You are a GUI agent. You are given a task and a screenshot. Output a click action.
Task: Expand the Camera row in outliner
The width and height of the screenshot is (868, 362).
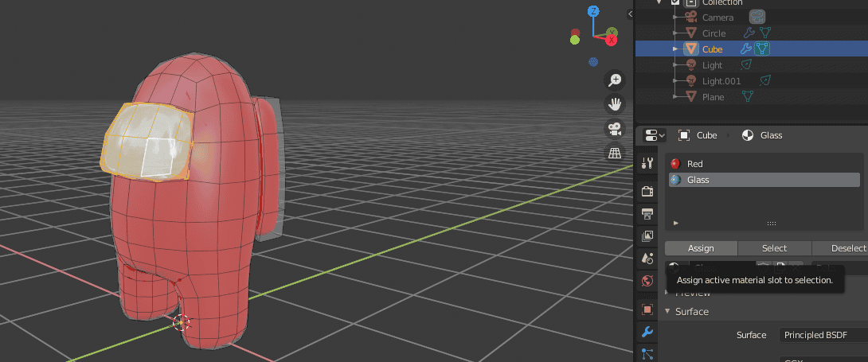[675, 18]
